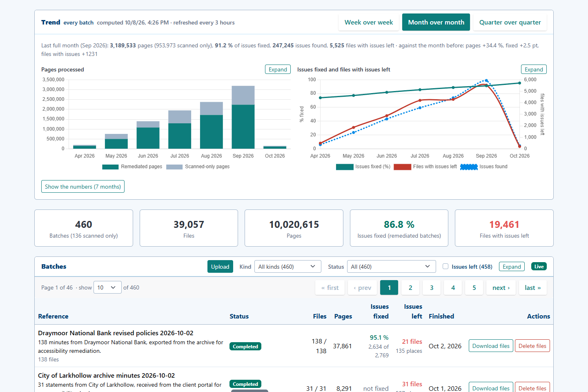
Task: Switch to Week over week trend
Action: click(x=369, y=22)
